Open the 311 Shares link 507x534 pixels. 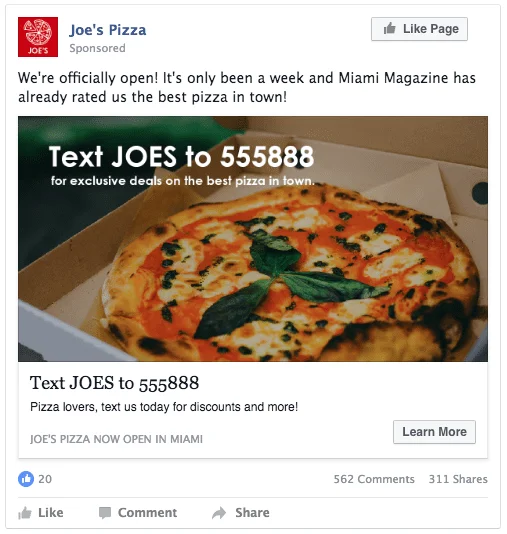pos(458,479)
